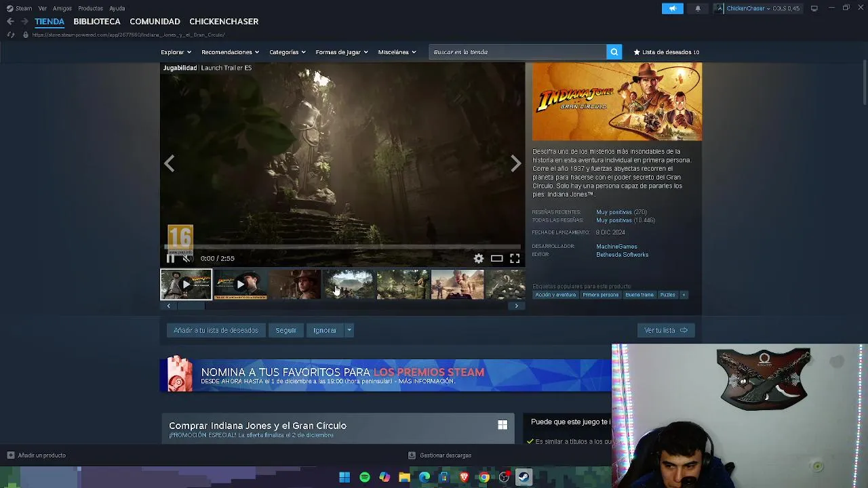
Task: Open the Windows Start menu
Action: (x=344, y=477)
